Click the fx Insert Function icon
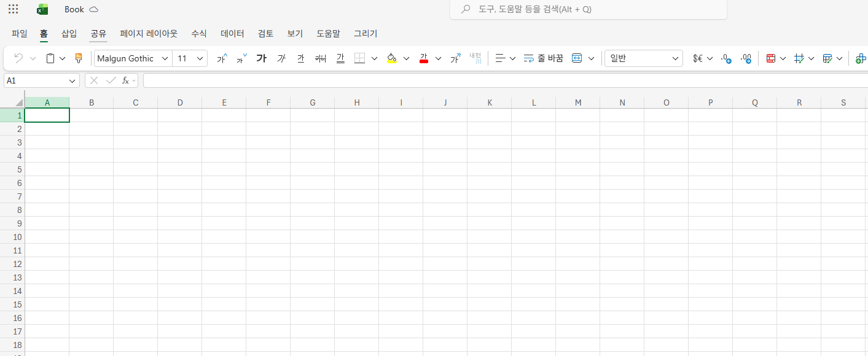Image resolution: width=868 pixels, height=356 pixels. click(125, 80)
